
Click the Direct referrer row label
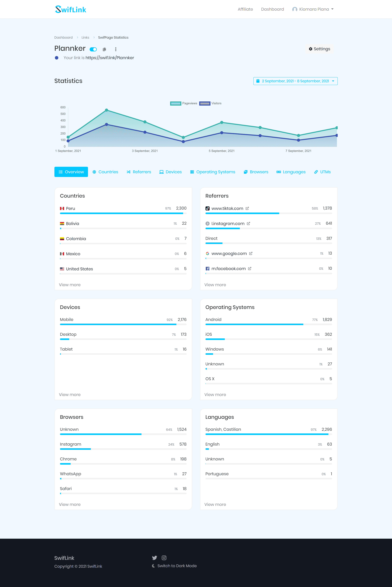pyautogui.click(x=212, y=238)
